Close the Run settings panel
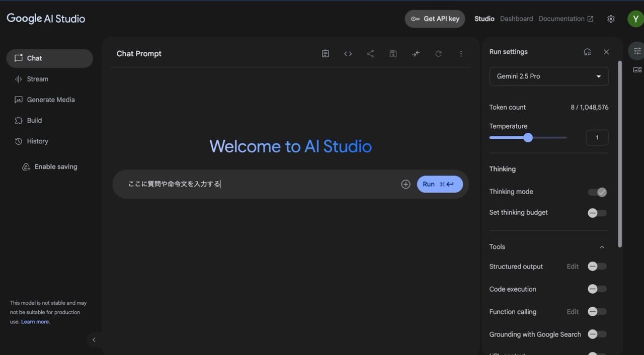Screen dimensions: 644x355 [x=606, y=52]
